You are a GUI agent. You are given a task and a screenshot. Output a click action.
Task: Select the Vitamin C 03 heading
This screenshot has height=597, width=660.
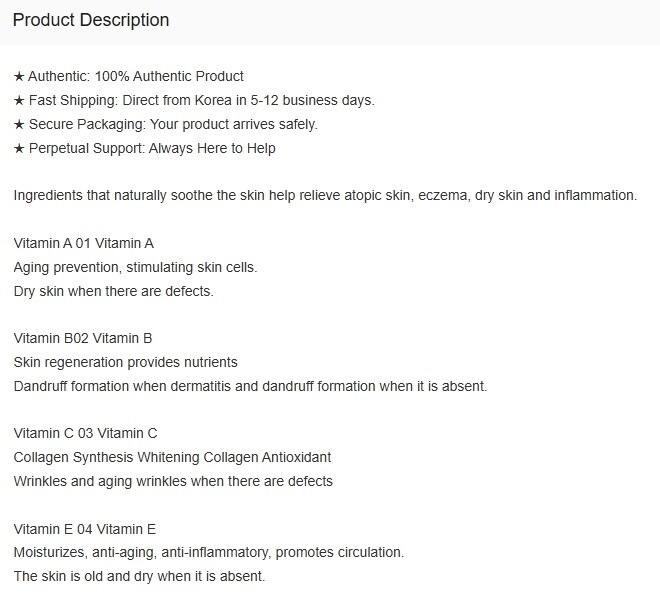(x=85, y=433)
